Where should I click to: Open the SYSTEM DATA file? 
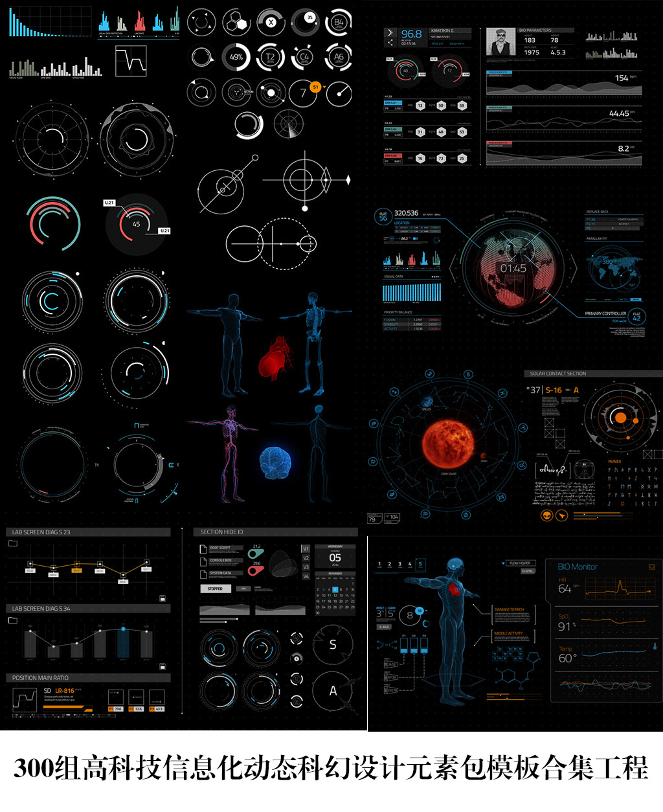(220, 574)
